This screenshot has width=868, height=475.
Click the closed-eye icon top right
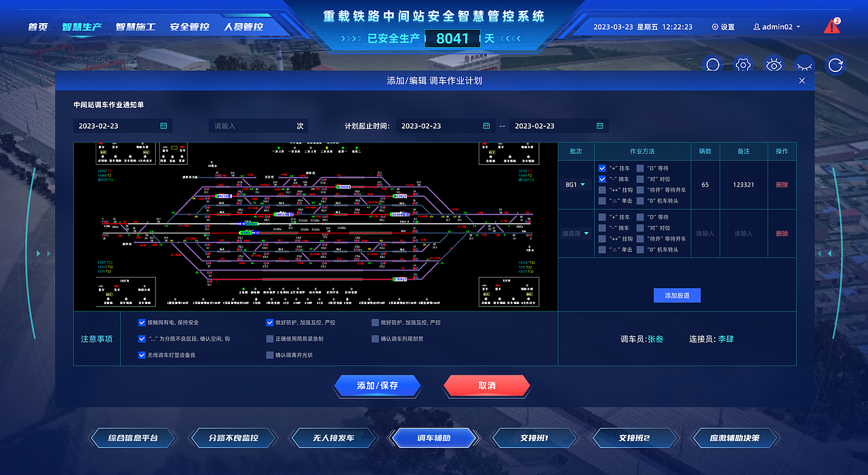tap(804, 64)
